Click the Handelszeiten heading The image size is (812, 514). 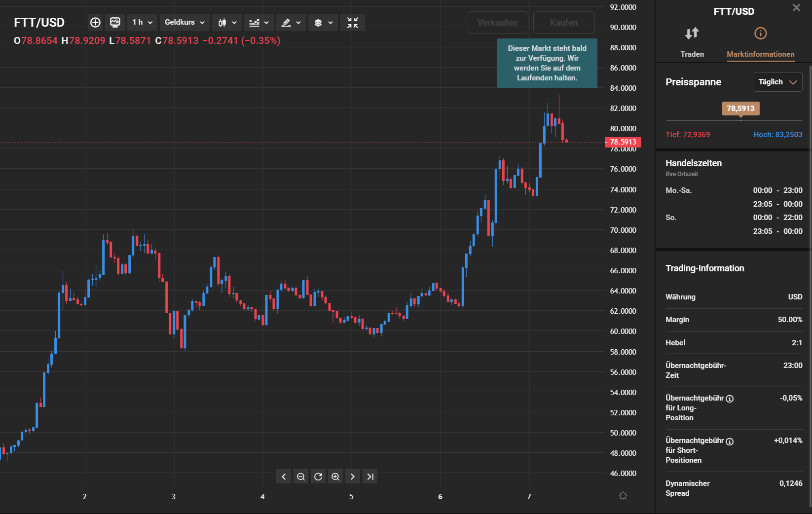coord(694,163)
